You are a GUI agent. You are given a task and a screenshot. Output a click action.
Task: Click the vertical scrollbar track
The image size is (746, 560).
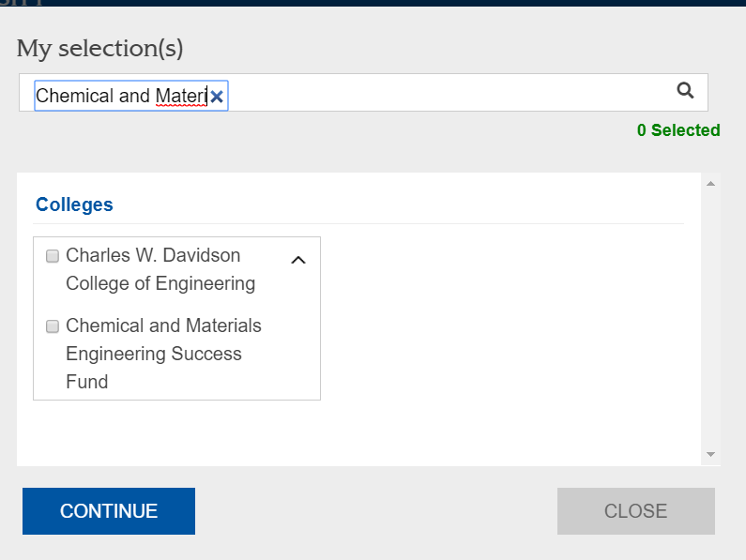click(x=710, y=319)
